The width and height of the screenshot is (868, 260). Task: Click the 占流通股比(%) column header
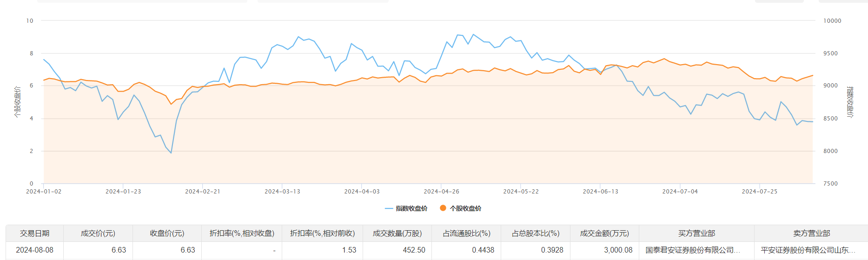[x=466, y=233]
